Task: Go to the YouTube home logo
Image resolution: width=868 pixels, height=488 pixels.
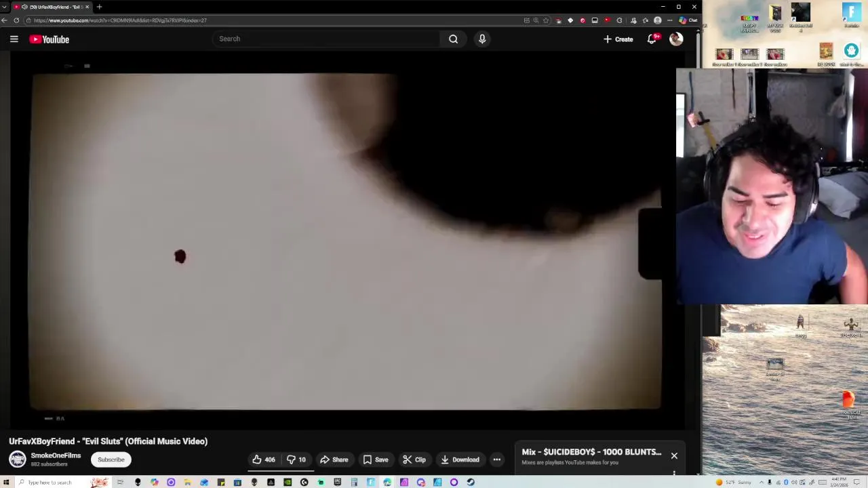Action: 49,39
